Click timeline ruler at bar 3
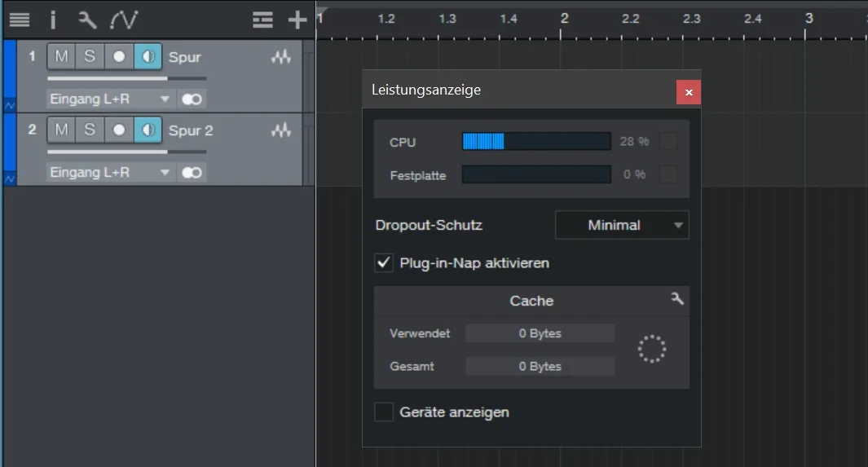 click(x=809, y=19)
